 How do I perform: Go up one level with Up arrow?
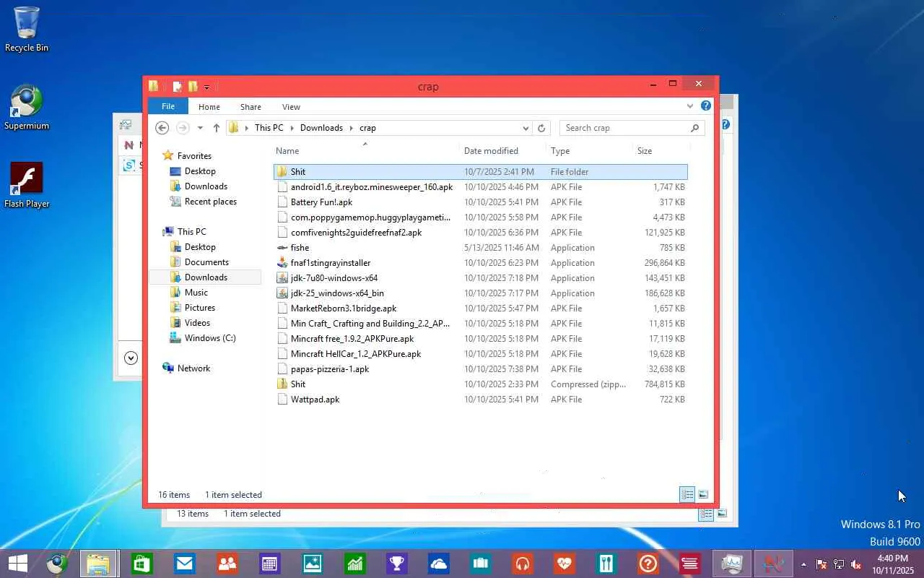[x=216, y=128]
